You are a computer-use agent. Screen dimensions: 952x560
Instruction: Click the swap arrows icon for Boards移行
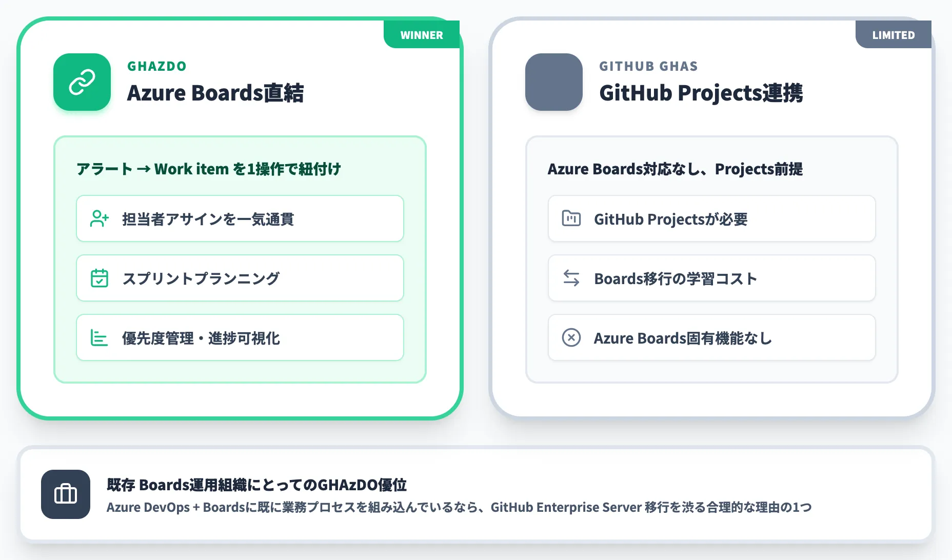[571, 278]
